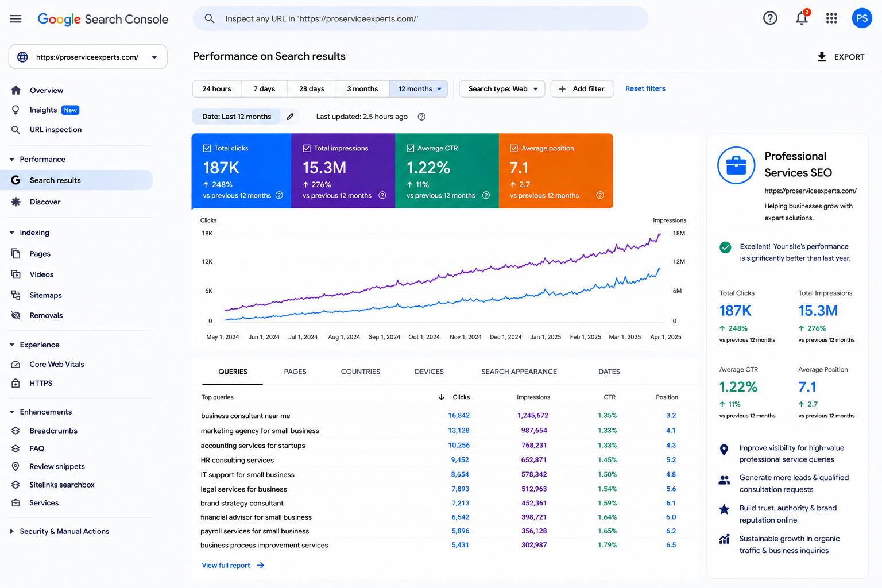Sort by the Clicks column down arrow

pyautogui.click(x=442, y=397)
